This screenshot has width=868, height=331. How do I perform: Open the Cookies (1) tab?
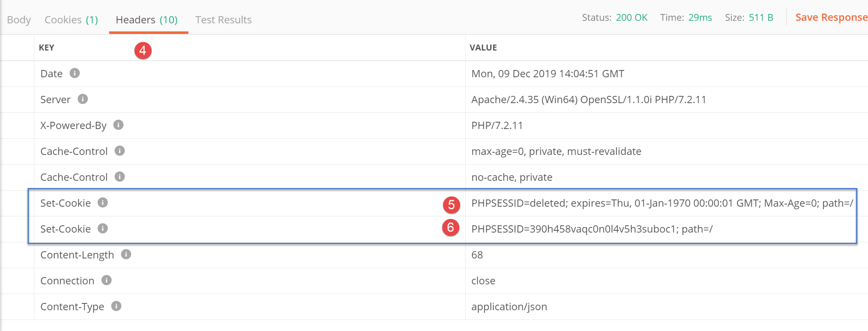tap(71, 20)
